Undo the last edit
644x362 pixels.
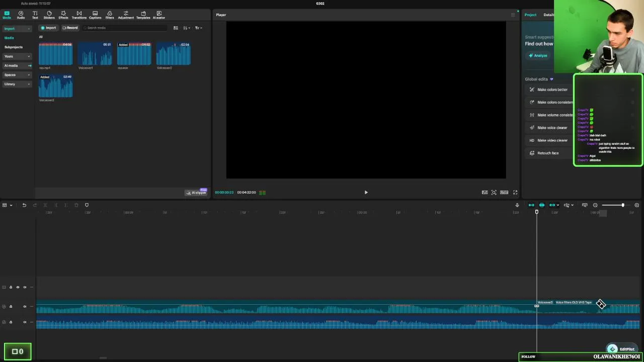tap(24, 205)
